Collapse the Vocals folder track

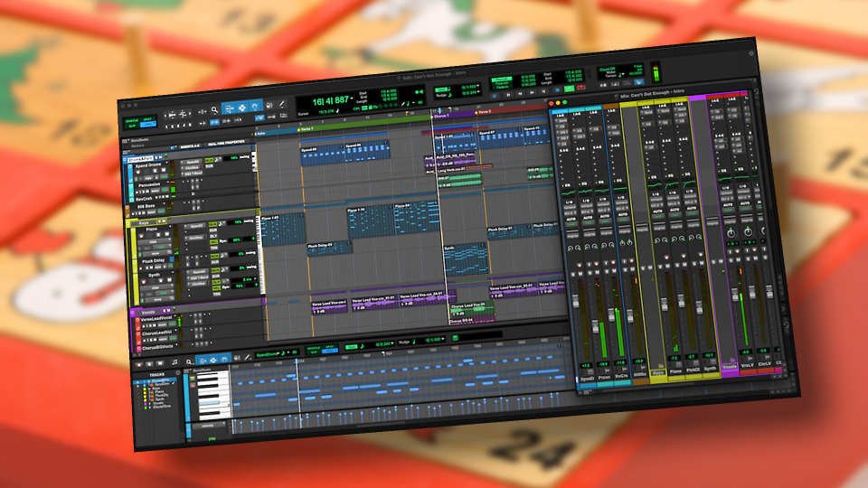point(132,313)
